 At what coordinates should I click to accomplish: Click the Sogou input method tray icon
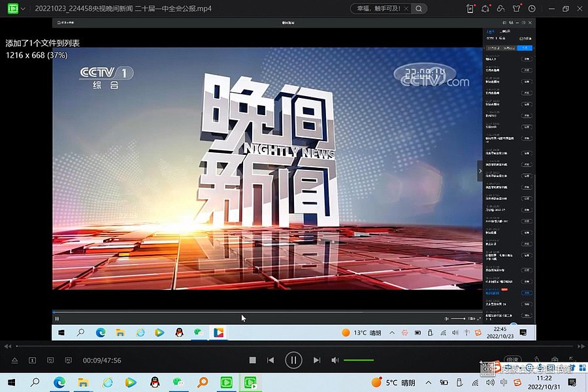coord(518,382)
